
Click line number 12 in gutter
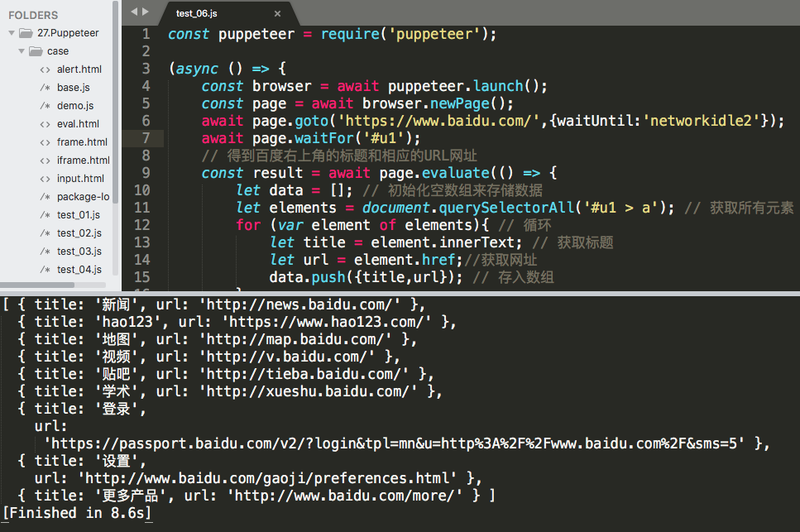[x=141, y=225]
